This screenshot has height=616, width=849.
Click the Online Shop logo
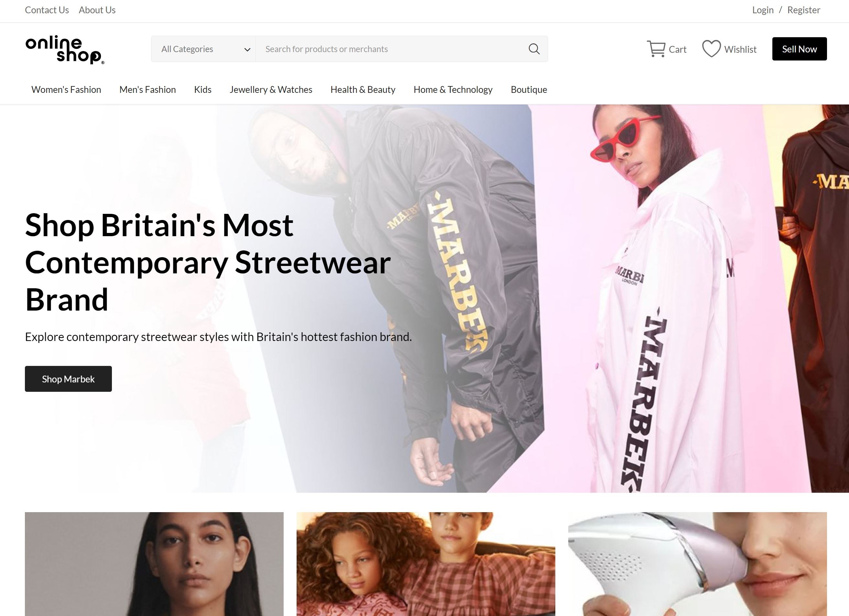click(65, 50)
